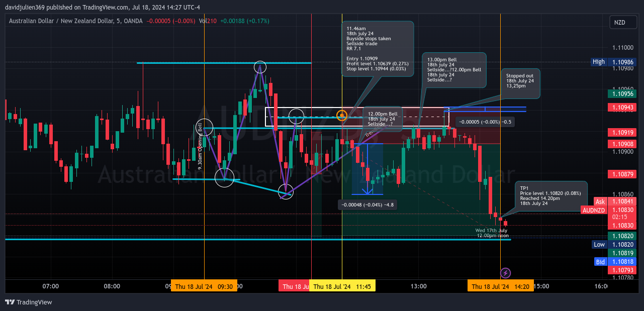This screenshot has height=311, width=644.
Task: Select the red 1.10793 price label
Action: pos(623,270)
